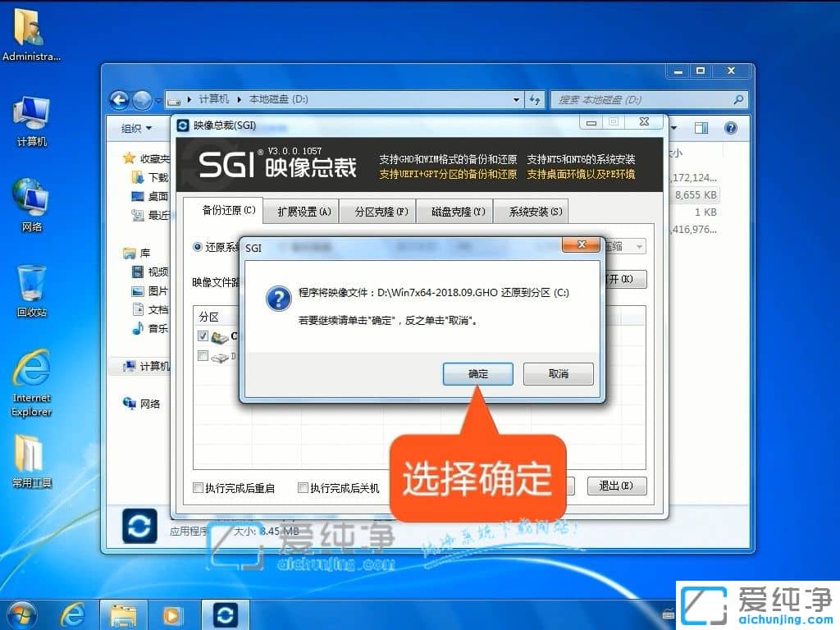
Task: Click 确定 in the SGI confirmation dialog
Action: pyautogui.click(x=477, y=374)
